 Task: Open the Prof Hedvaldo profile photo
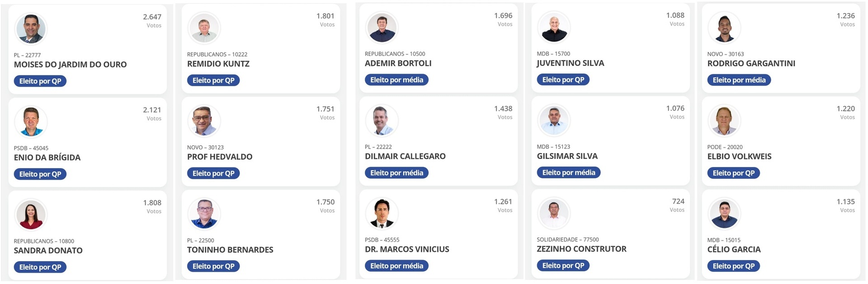click(x=204, y=121)
